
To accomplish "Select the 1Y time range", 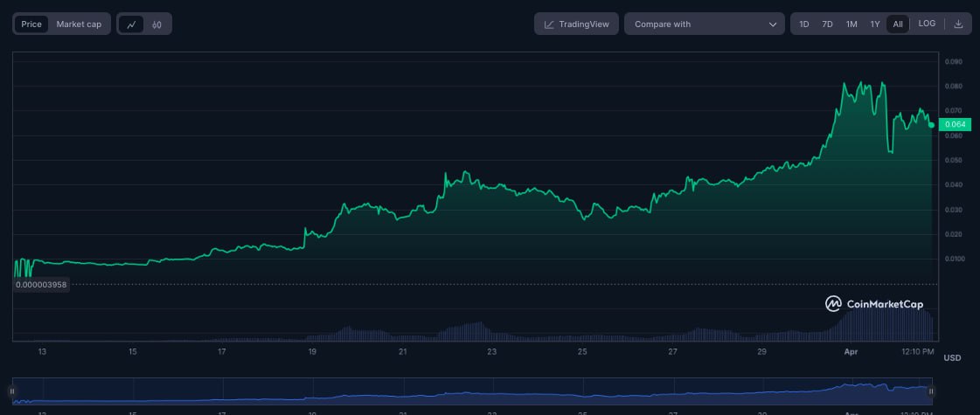I will (x=875, y=24).
